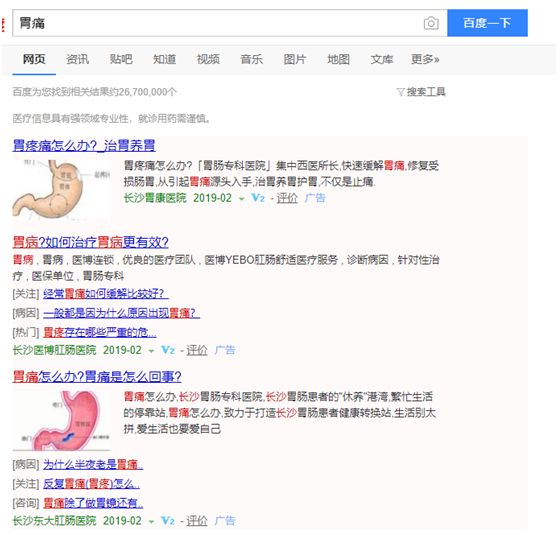Open the 贴吧 tab
Screen dimensions: 558x545
coord(121,59)
